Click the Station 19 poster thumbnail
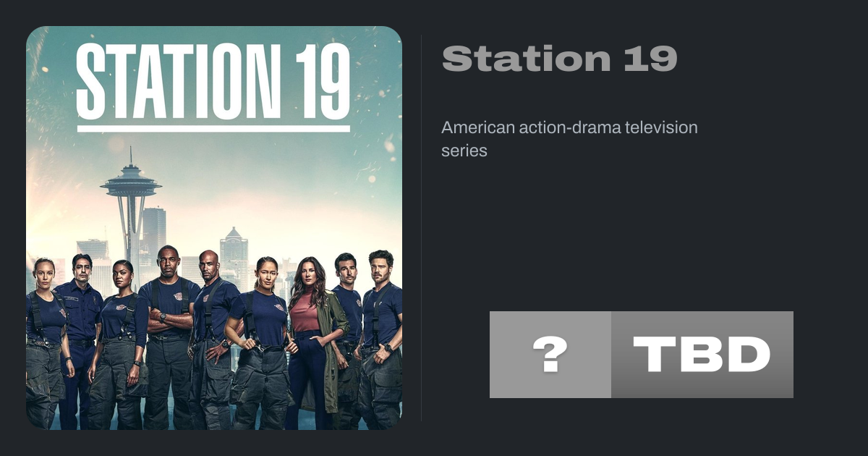The image size is (868, 456). tap(214, 228)
